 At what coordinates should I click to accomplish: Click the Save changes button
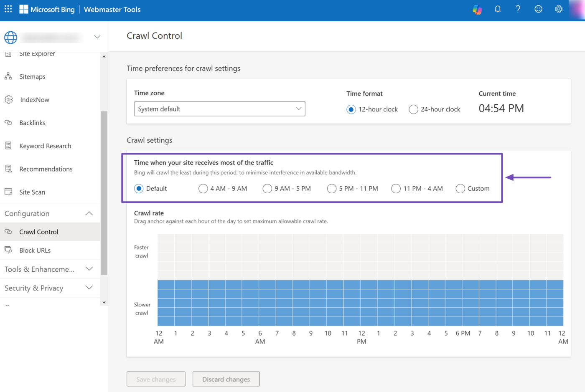click(x=156, y=379)
